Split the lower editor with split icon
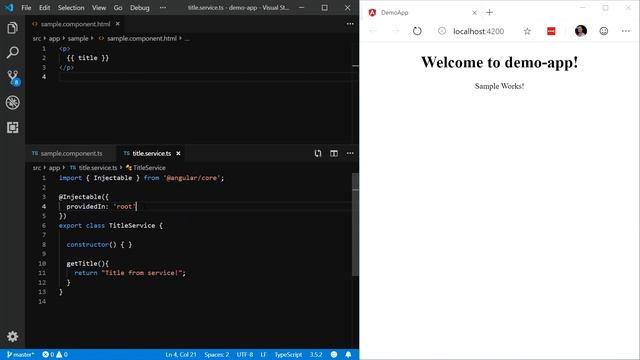 (334, 153)
